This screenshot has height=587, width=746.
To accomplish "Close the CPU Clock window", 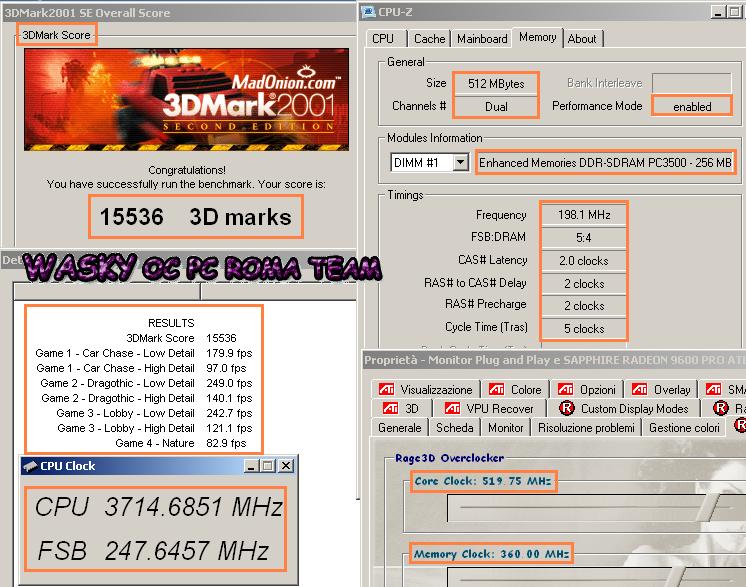I will tap(286, 466).
